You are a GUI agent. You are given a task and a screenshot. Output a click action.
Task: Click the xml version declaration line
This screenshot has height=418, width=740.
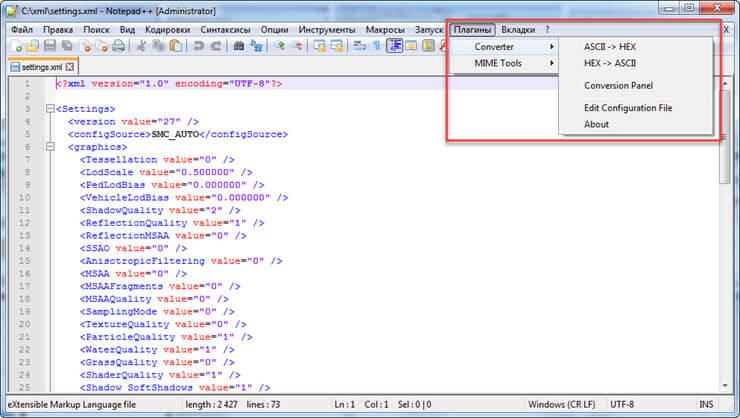(x=169, y=84)
